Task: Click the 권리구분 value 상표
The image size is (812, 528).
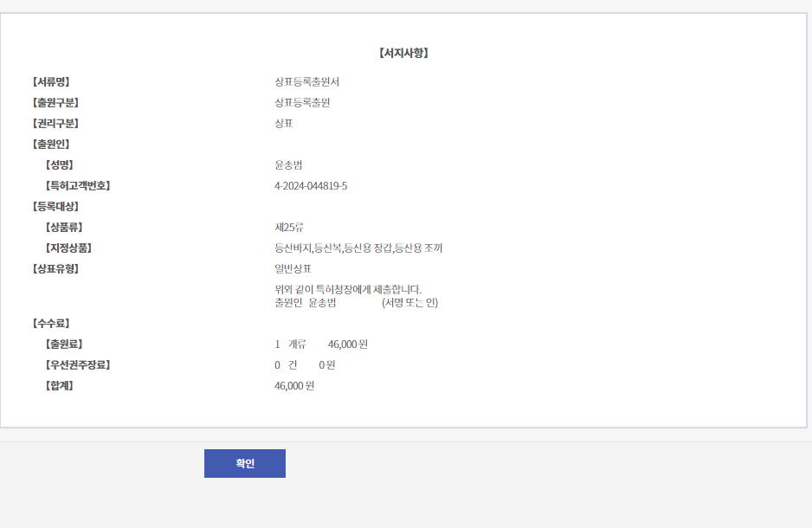Action: click(284, 123)
